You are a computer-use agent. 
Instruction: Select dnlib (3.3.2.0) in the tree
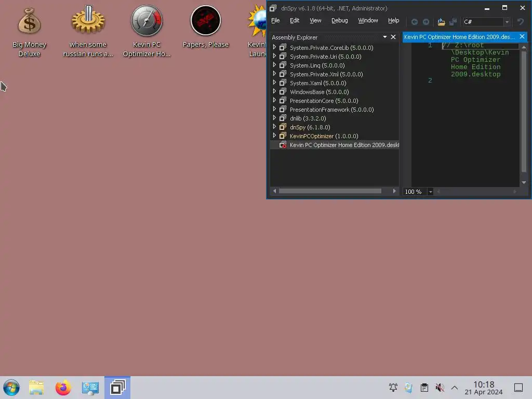(x=308, y=118)
